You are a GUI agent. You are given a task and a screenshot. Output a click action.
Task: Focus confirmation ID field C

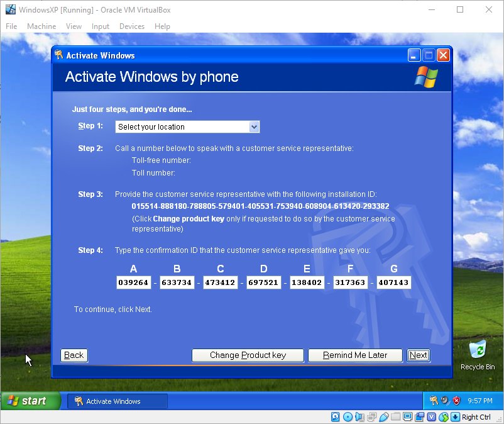pos(220,282)
